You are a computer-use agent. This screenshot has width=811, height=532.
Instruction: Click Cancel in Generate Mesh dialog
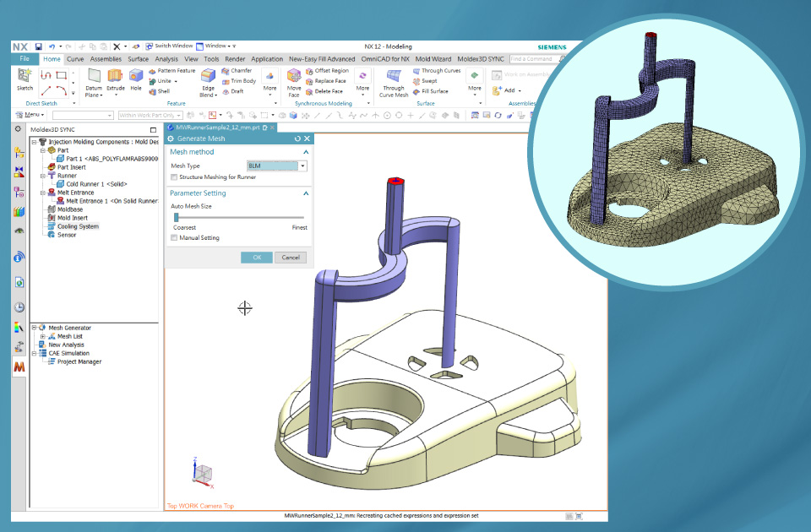tap(291, 258)
